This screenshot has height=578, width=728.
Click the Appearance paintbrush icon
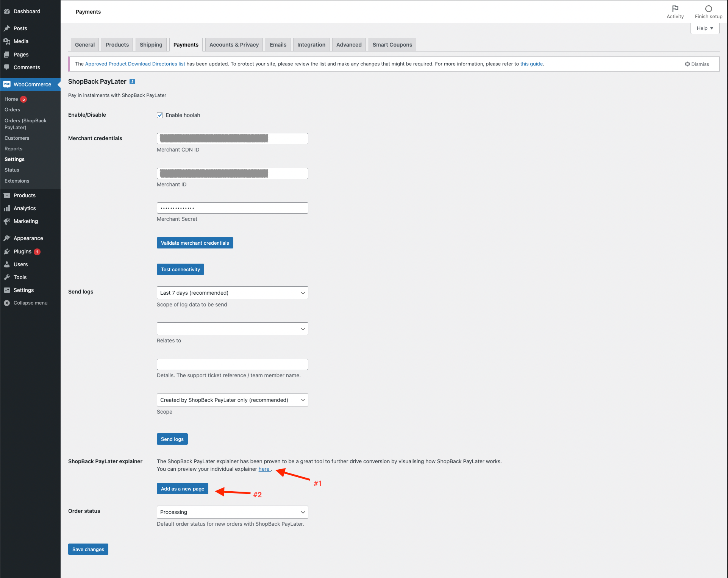[x=7, y=238]
